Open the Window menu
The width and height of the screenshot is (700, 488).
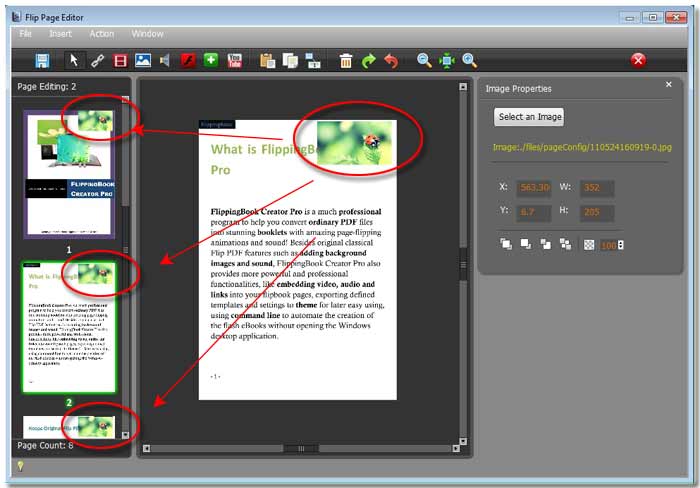147,34
